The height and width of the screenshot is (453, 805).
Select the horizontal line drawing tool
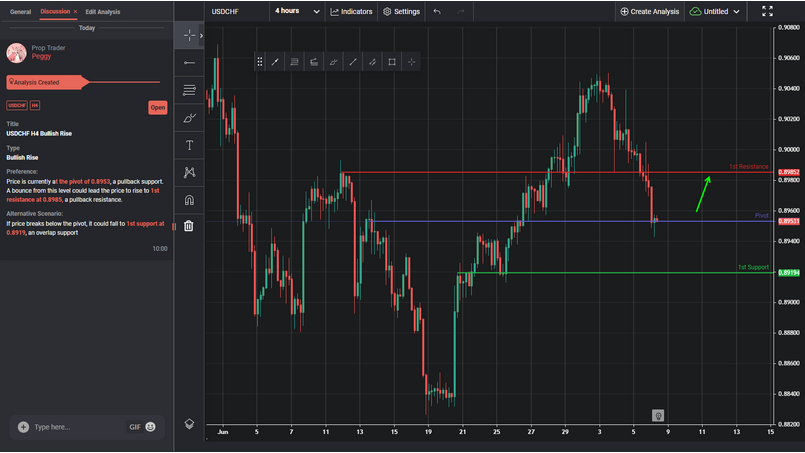point(189,63)
